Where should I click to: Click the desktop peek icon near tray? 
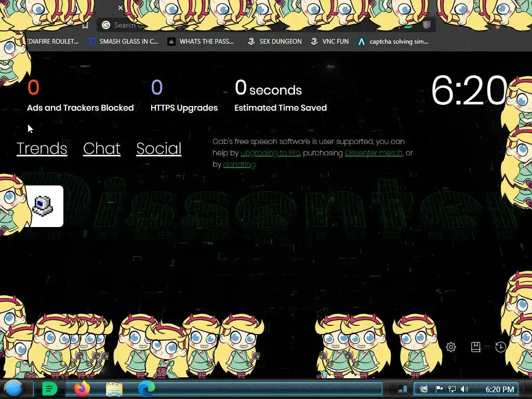click(x=403, y=389)
